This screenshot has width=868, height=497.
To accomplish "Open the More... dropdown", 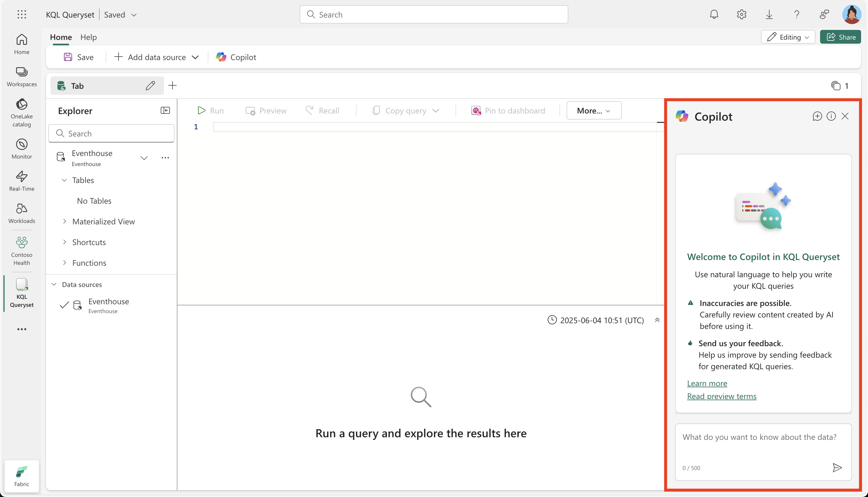I will 593,110.
